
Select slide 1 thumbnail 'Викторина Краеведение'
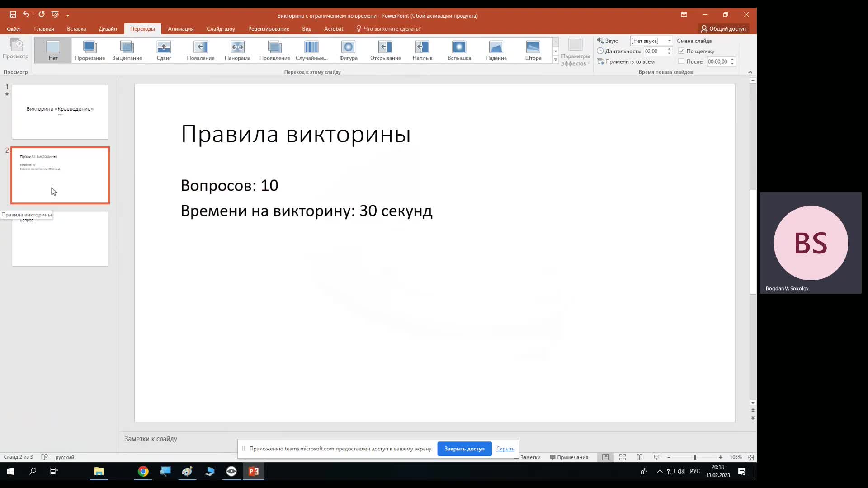point(60,112)
